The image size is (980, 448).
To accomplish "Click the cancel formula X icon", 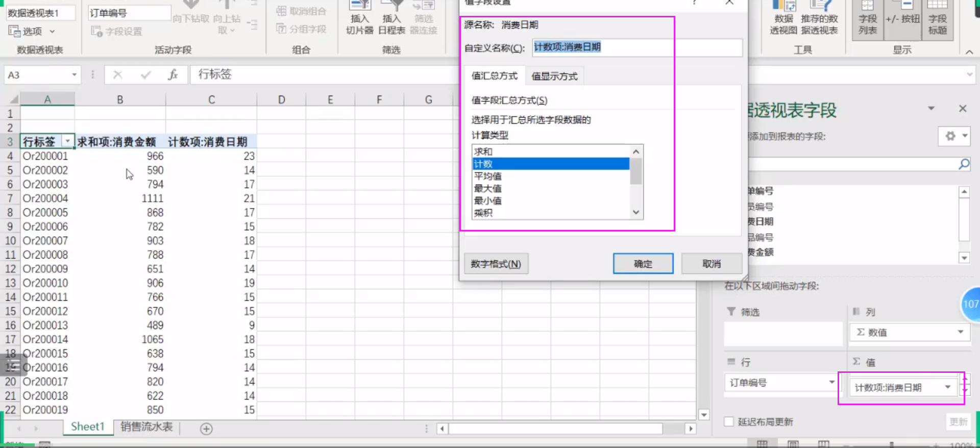I will (x=118, y=75).
